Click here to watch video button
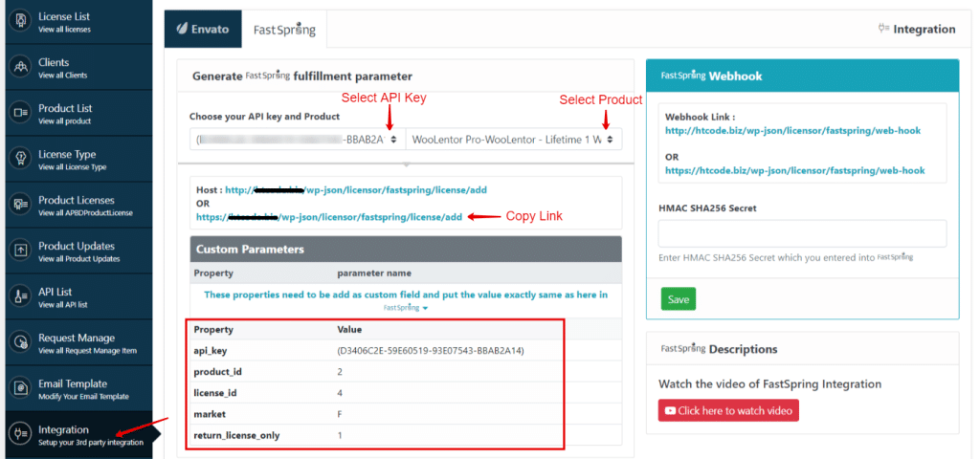Image resolution: width=980 pixels, height=459 pixels. [x=728, y=410]
